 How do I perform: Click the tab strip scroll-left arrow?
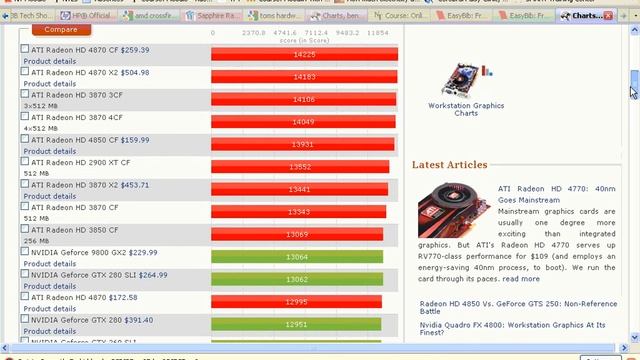tap(5, 16)
